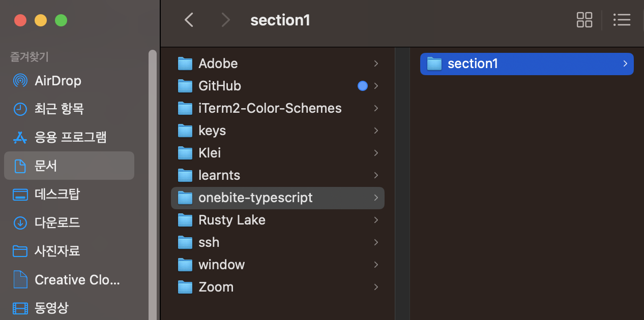
Task: Zoom the window with green button
Action: click(61, 21)
